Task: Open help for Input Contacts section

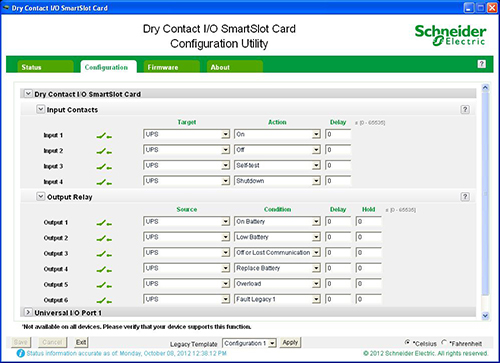Action: (465, 109)
